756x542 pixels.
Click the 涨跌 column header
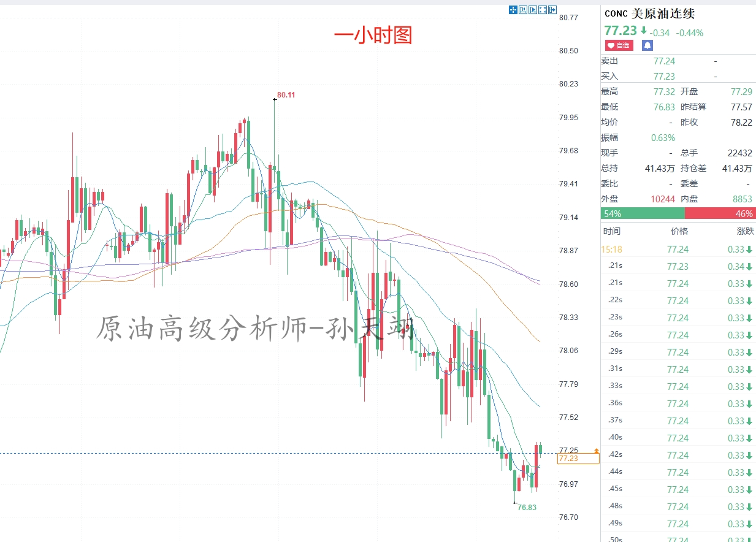[745, 231]
